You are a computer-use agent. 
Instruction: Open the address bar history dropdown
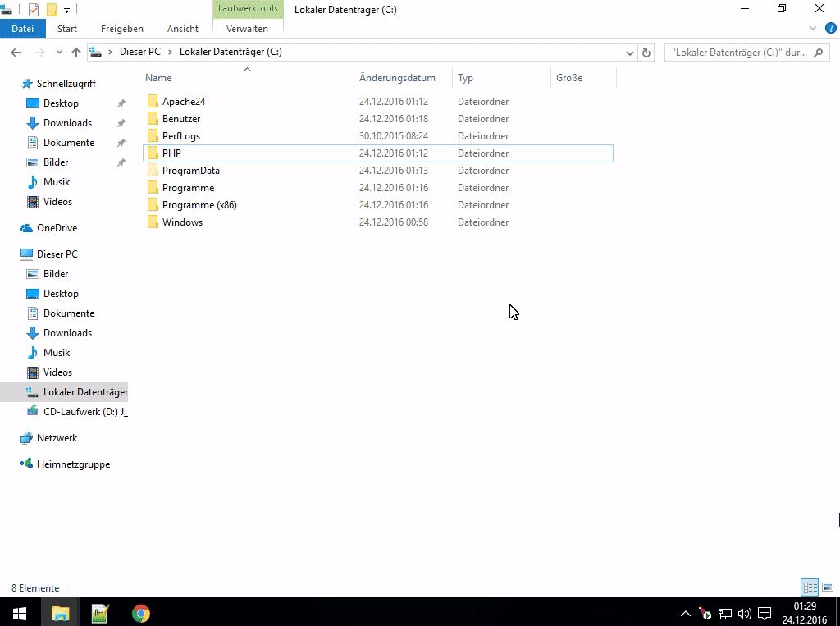pyautogui.click(x=630, y=53)
